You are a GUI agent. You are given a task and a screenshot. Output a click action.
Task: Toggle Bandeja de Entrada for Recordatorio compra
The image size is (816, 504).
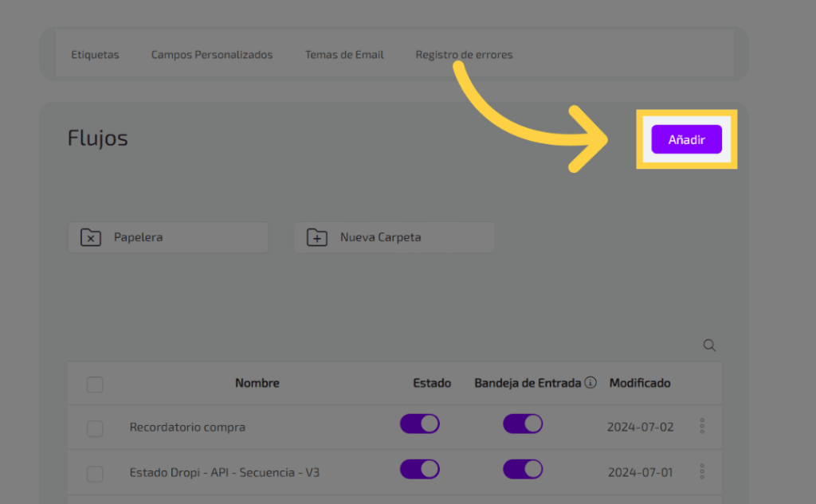coord(522,424)
